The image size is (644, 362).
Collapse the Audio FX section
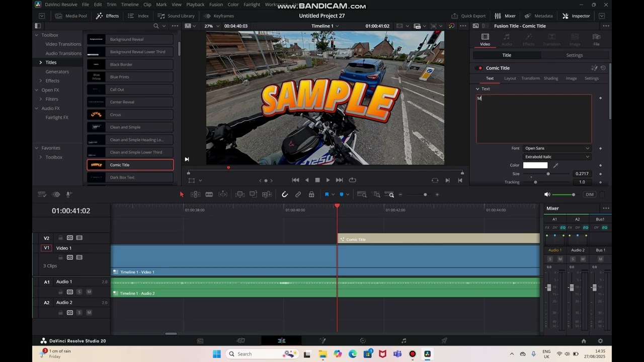(x=36, y=108)
